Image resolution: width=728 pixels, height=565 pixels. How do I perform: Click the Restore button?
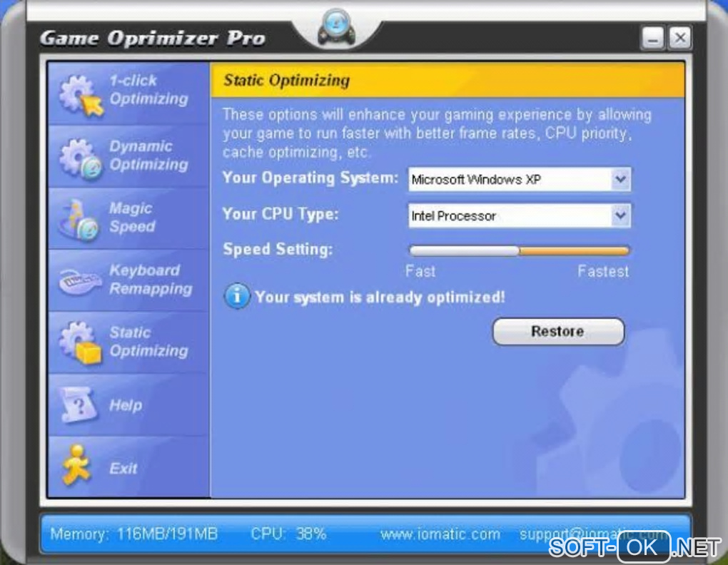click(x=558, y=331)
